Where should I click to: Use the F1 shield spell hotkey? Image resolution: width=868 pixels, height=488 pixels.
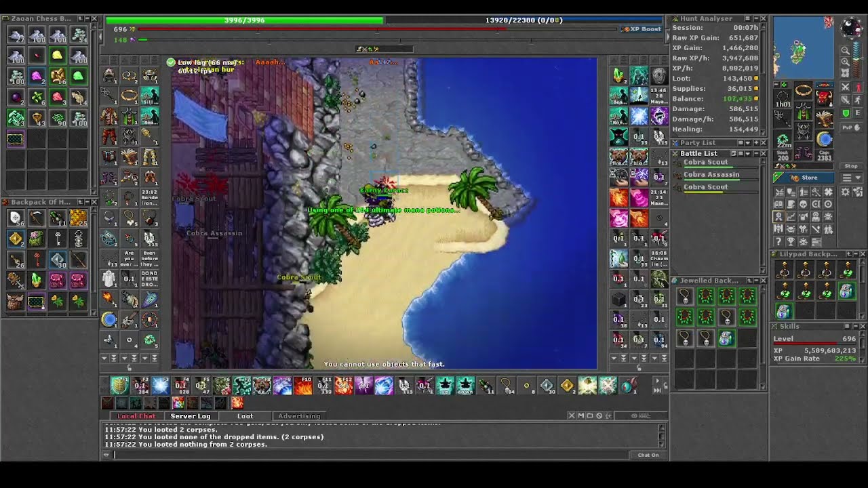[x=119, y=386]
